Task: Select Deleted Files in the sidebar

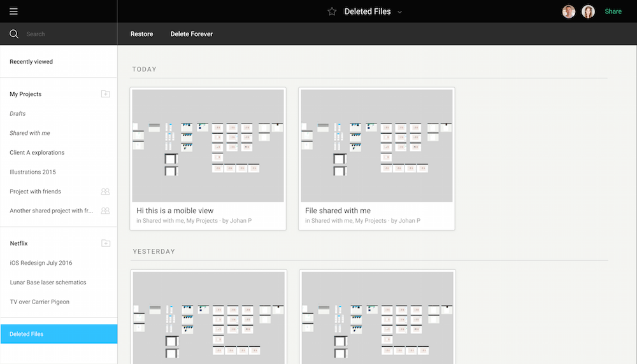Action: point(59,334)
